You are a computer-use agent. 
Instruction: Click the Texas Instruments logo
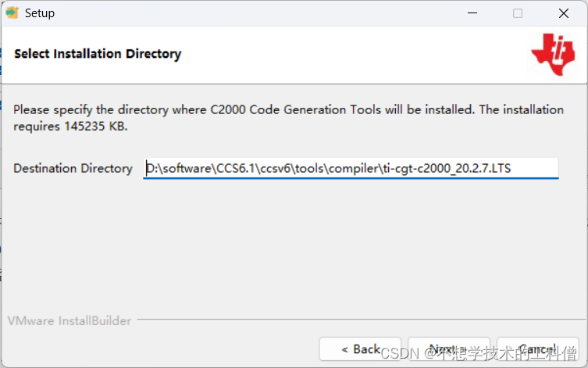(554, 55)
